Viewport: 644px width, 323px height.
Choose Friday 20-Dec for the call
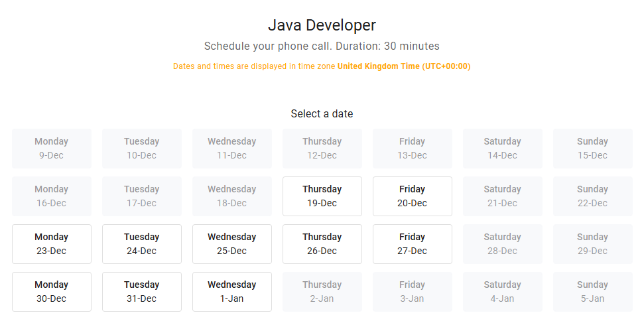413,196
